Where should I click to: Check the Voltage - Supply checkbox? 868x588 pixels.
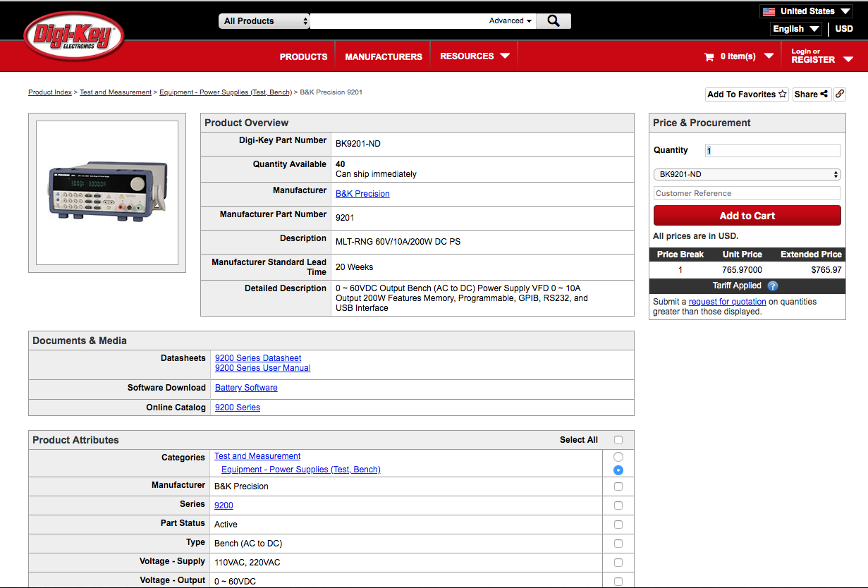(x=618, y=563)
